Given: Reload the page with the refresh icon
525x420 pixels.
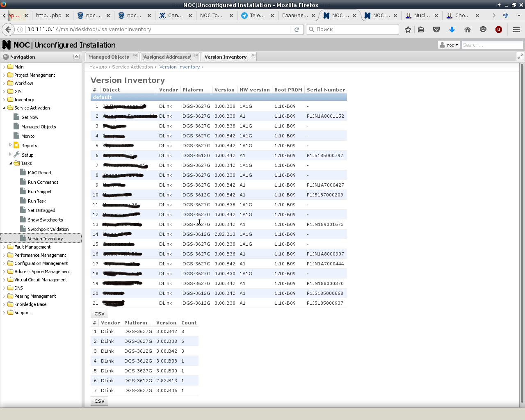Looking at the screenshot, I should pyautogui.click(x=297, y=30).
